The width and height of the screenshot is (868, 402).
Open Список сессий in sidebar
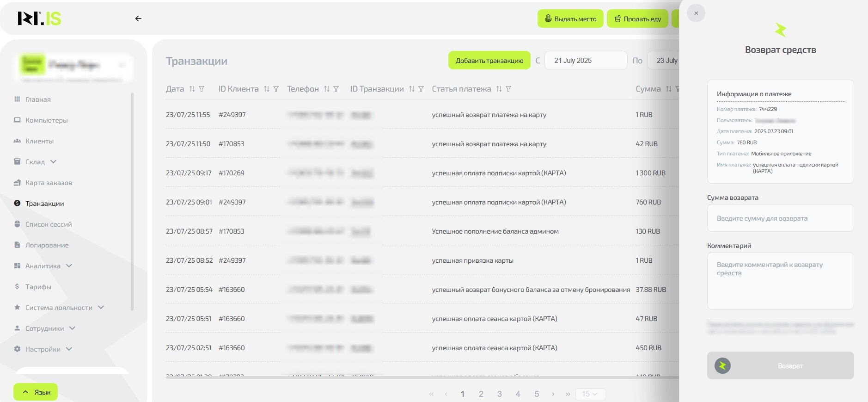49,224
